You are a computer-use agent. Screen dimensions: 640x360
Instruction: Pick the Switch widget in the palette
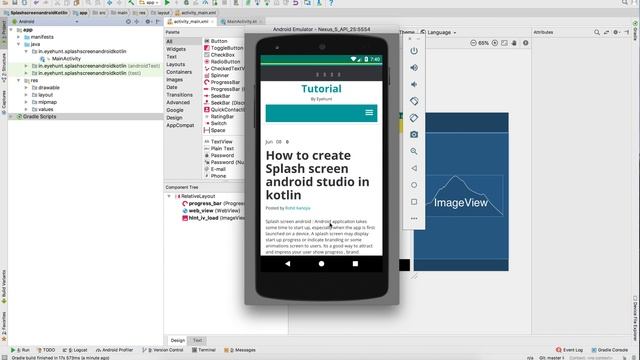tap(218, 123)
